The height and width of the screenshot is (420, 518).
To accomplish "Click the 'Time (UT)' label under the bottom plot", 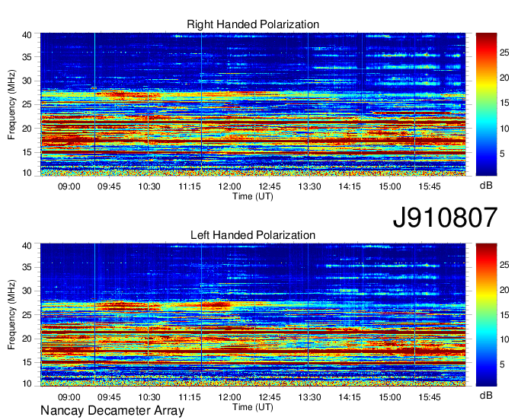I will (x=253, y=407).
